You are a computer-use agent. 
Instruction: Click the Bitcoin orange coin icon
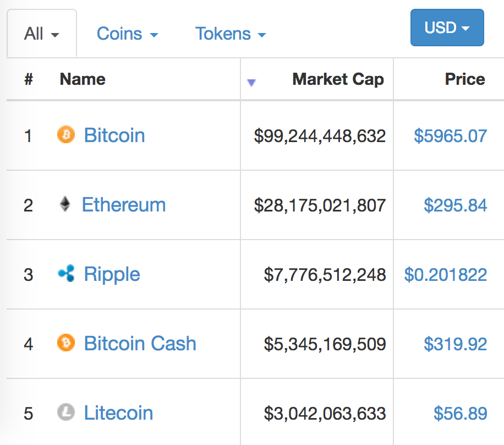coord(66,134)
